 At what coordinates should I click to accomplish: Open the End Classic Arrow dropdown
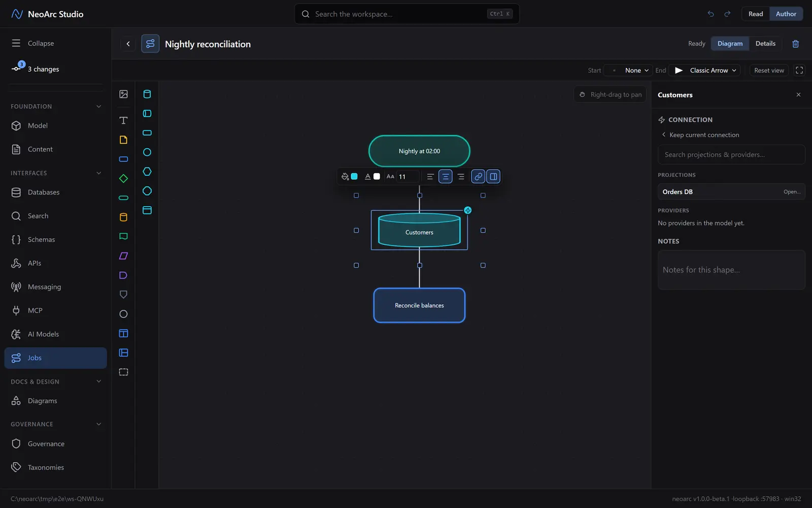(x=705, y=70)
